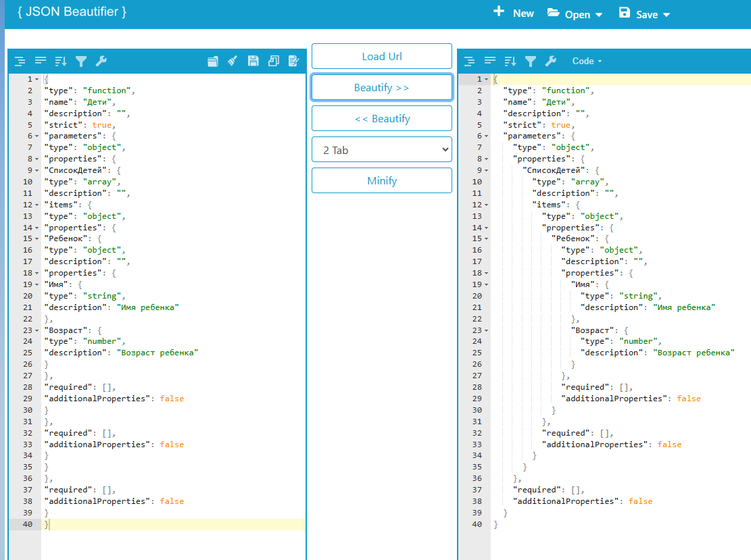Click line number 27 in right editor gutter
Screen dimensions: 751x560
pyautogui.click(x=477, y=376)
